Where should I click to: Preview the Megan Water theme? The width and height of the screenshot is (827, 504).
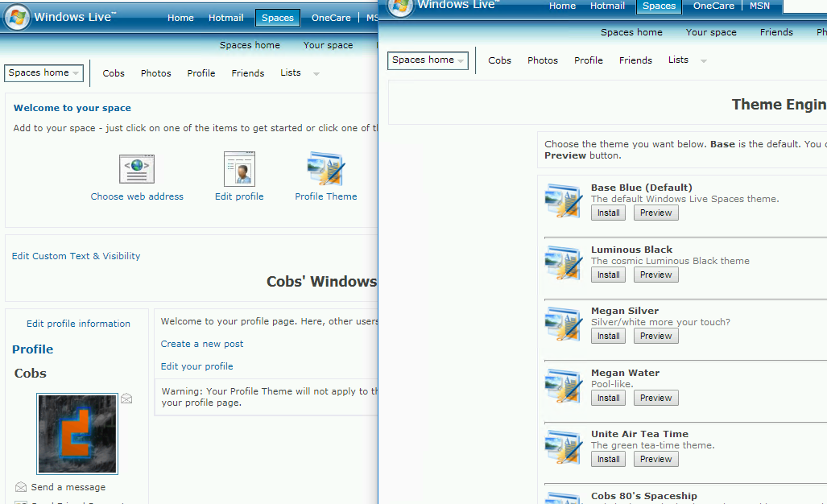(655, 398)
